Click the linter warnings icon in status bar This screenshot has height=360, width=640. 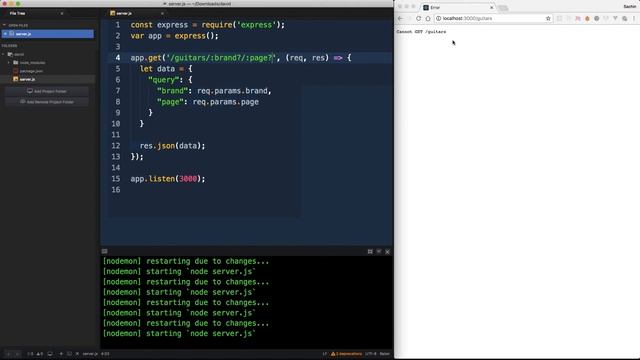point(40,354)
